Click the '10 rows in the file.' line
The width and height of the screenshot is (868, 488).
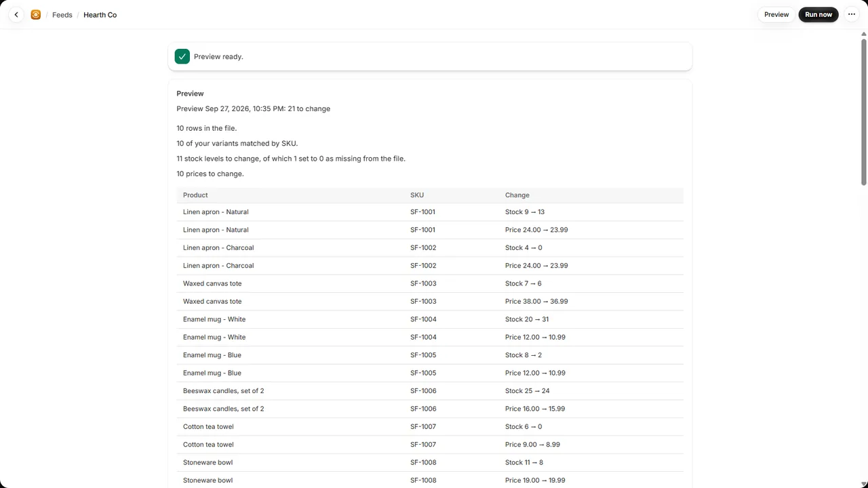tap(207, 128)
